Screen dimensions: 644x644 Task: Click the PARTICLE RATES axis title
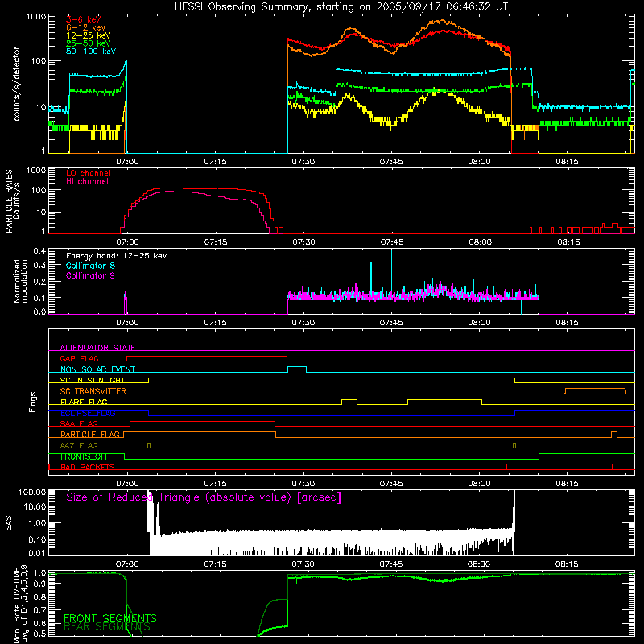pyautogui.click(x=8, y=201)
